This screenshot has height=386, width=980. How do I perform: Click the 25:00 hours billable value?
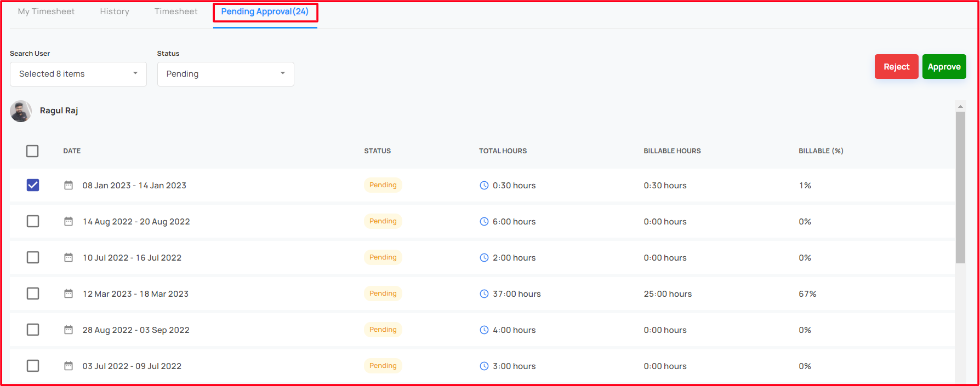pyautogui.click(x=668, y=294)
